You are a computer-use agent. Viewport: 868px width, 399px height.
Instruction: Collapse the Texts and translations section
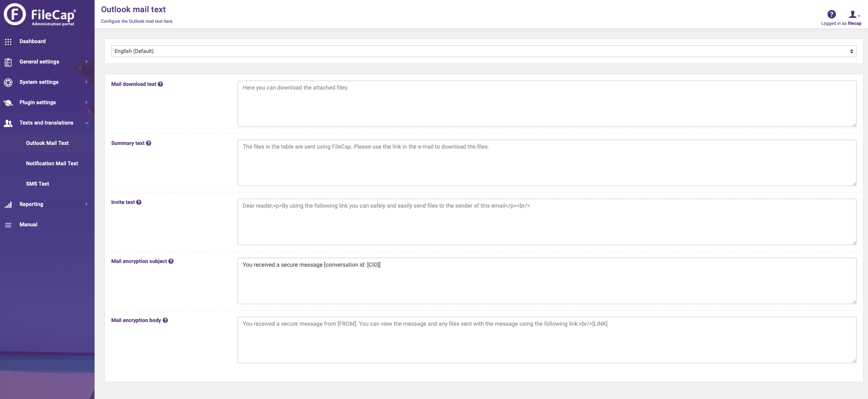pyautogui.click(x=46, y=123)
